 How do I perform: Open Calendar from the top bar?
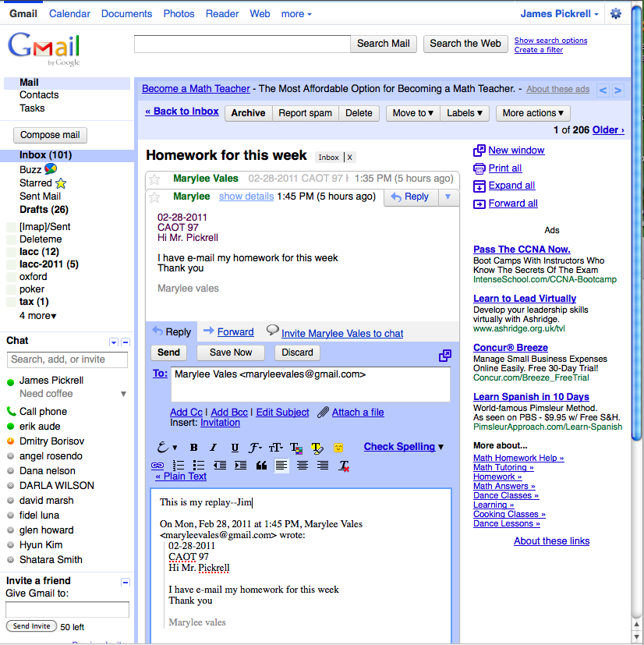tap(69, 13)
